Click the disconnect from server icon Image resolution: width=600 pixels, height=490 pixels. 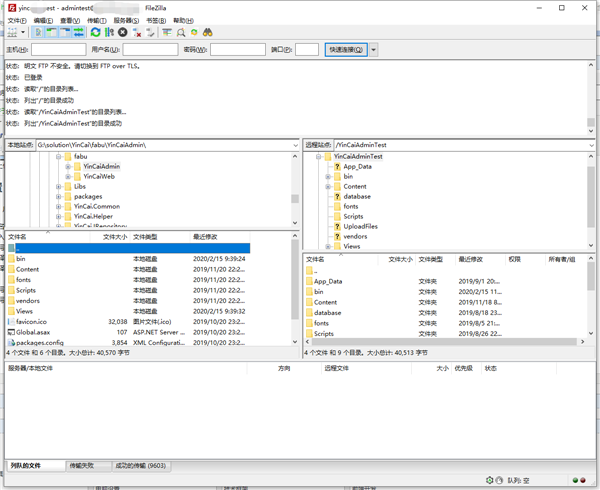tap(138, 32)
